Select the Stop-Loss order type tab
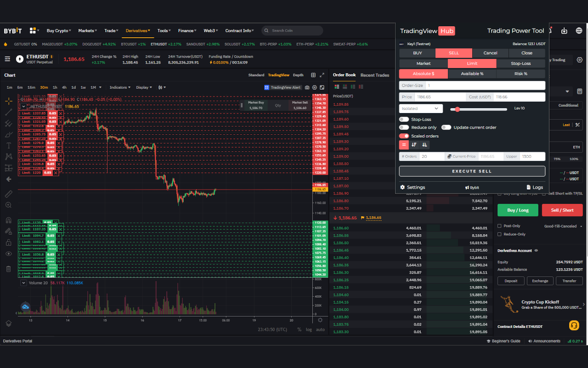The height and width of the screenshot is (368, 588). [521, 63]
